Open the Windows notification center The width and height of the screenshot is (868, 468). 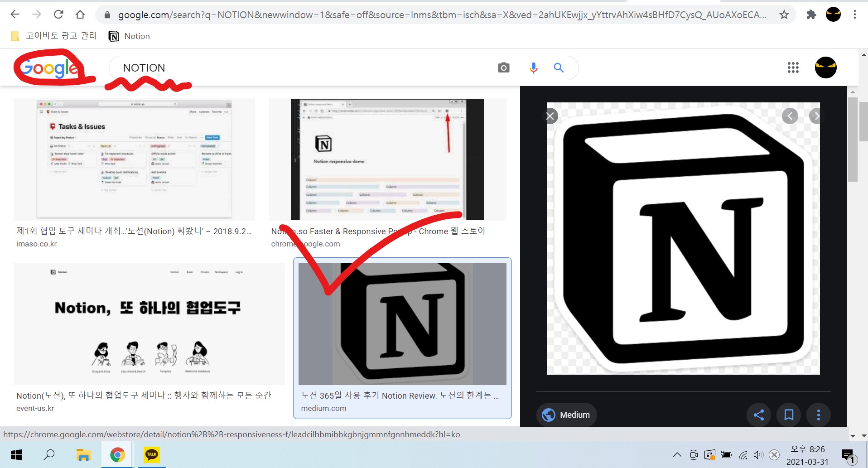point(848,455)
